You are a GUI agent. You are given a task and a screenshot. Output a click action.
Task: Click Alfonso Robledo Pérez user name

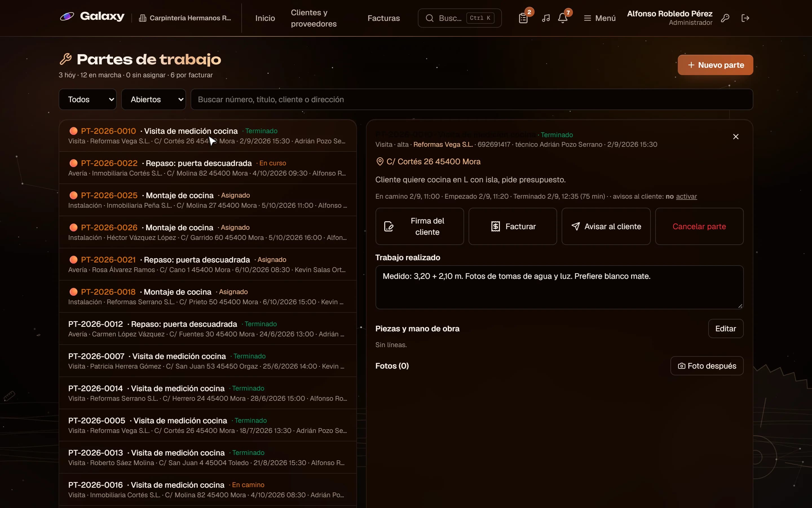coord(669,14)
